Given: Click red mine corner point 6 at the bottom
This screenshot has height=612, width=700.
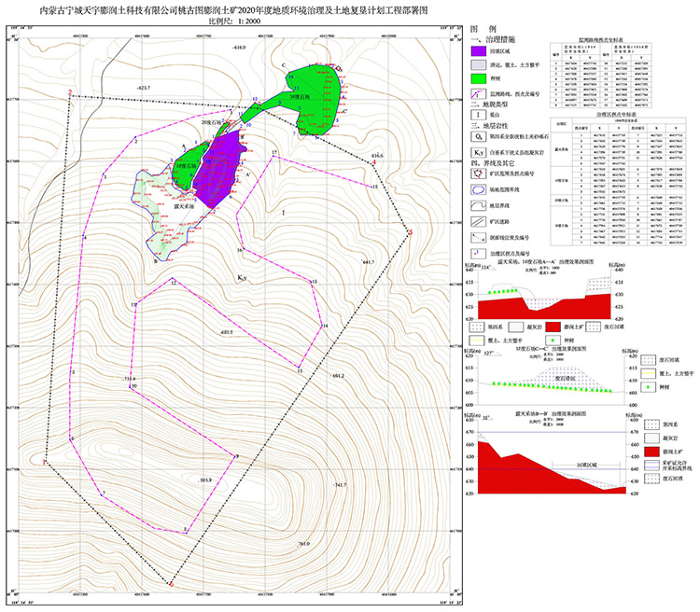Looking at the screenshot, I should [x=172, y=584].
